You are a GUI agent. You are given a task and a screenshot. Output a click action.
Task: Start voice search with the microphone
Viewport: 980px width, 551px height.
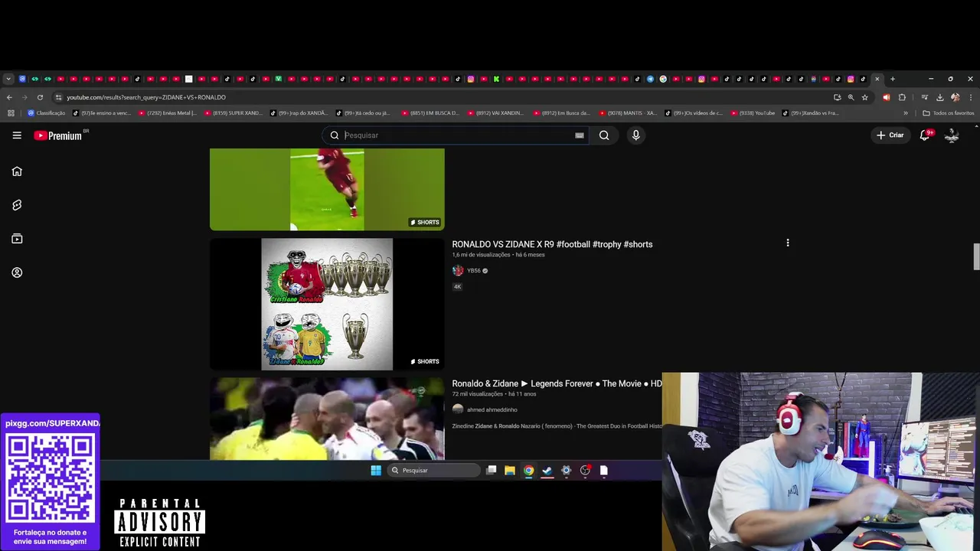[x=635, y=135]
